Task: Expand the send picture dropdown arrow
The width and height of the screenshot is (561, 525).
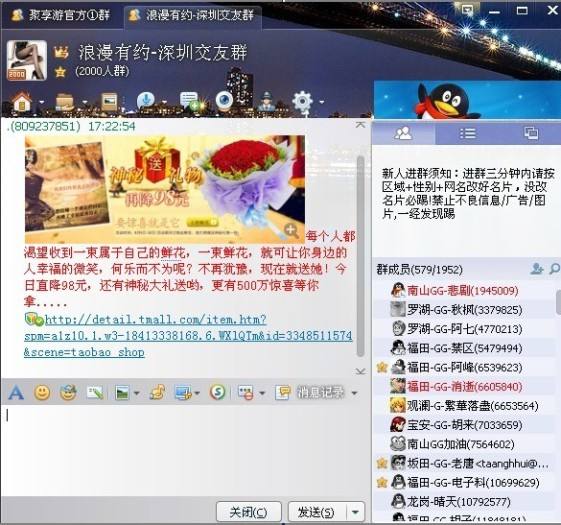Action: pyautogui.click(x=137, y=393)
